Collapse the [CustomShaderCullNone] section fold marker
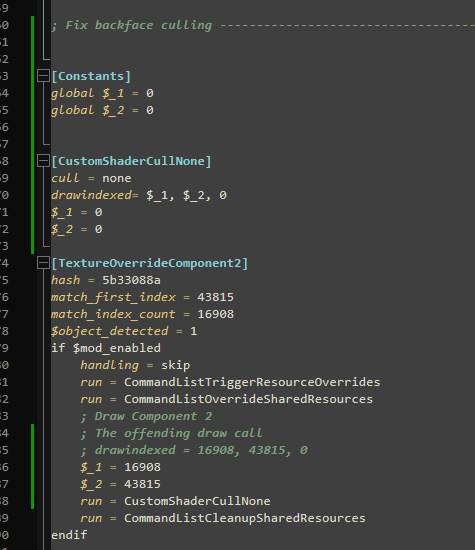Image resolution: width=475 pixels, height=550 pixels. 43,161
